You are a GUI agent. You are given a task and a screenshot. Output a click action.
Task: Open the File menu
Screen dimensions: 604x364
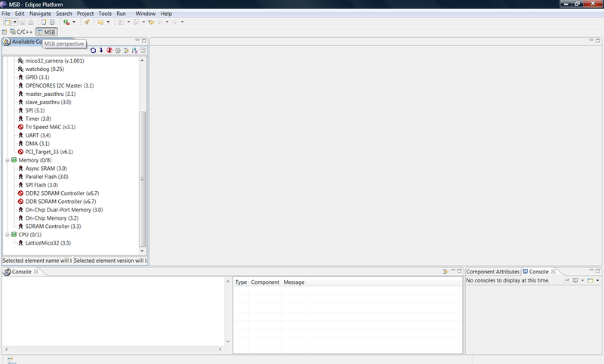pyautogui.click(x=6, y=14)
